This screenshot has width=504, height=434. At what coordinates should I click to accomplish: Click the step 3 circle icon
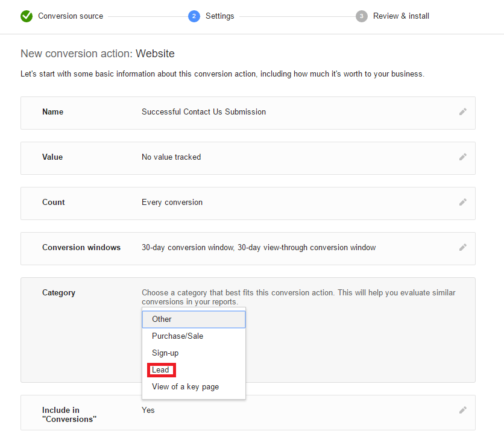tap(361, 16)
